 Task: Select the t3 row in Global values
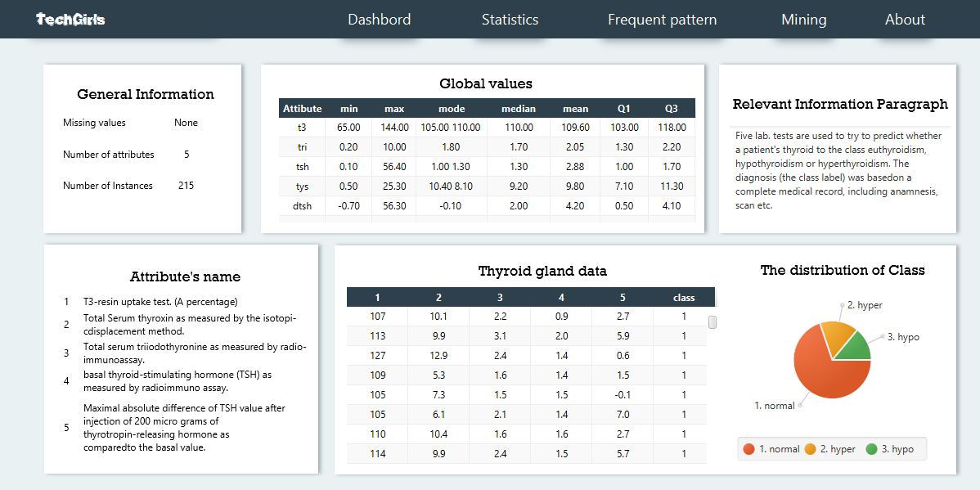(x=302, y=128)
